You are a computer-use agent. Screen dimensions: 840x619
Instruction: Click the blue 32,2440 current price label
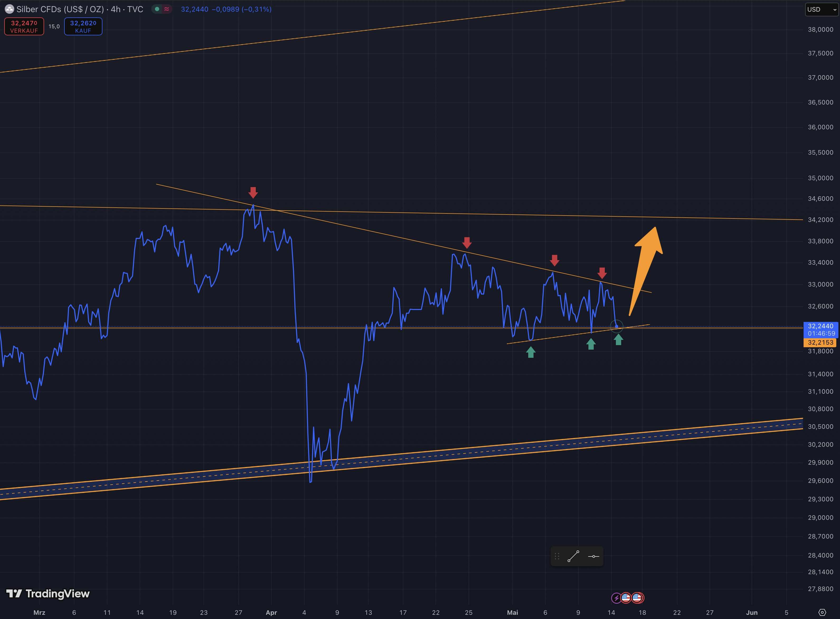[x=820, y=326]
